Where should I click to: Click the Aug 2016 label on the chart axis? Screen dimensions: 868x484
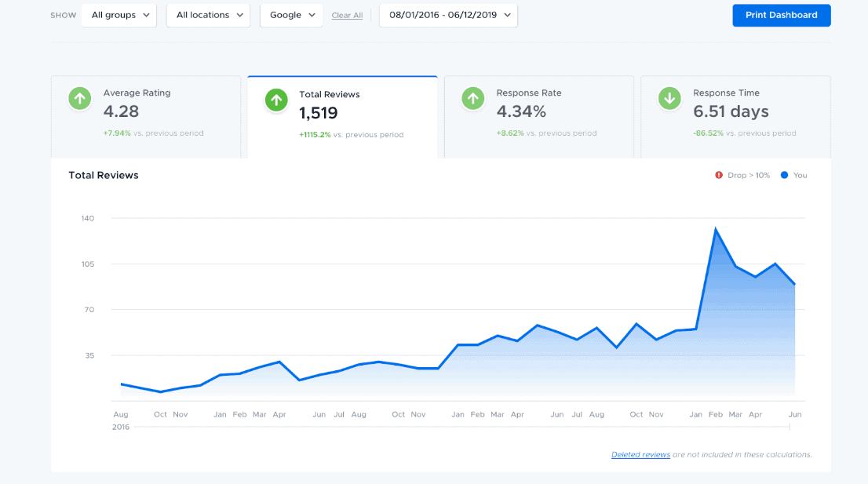pos(121,414)
